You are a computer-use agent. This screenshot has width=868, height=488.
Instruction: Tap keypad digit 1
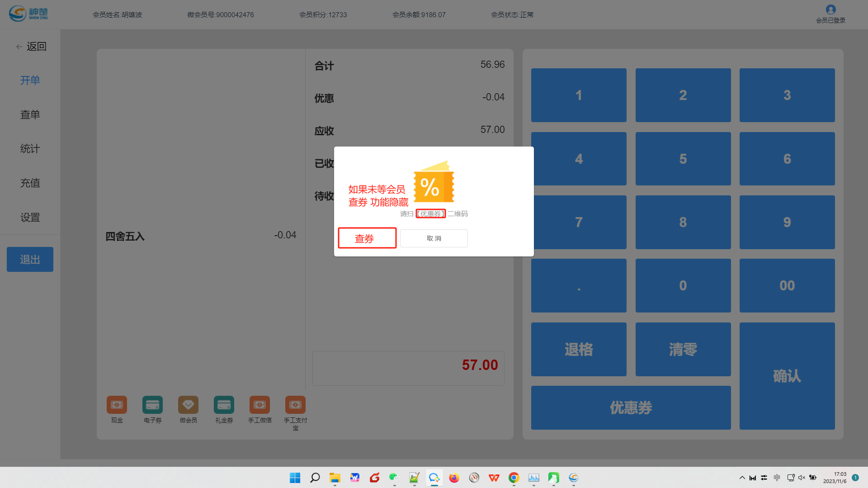(x=579, y=95)
